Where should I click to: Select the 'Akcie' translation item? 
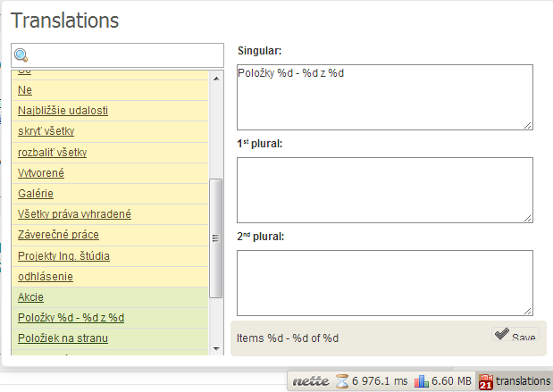click(x=30, y=297)
